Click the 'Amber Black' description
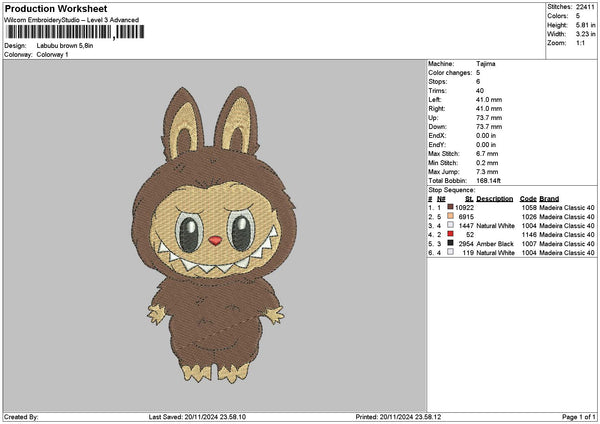This screenshot has height=424, width=600. point(495,244)
